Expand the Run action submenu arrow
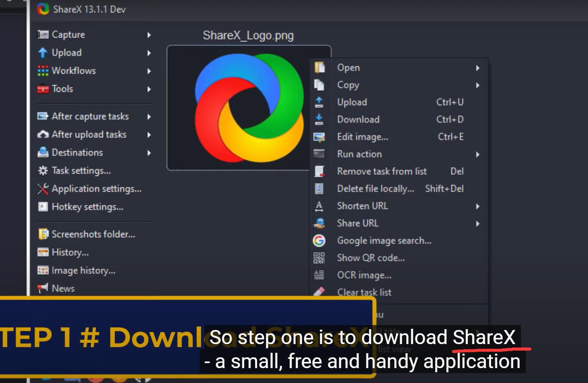The height and width of the screenshot is (383, 588). (x=478, y=154)
